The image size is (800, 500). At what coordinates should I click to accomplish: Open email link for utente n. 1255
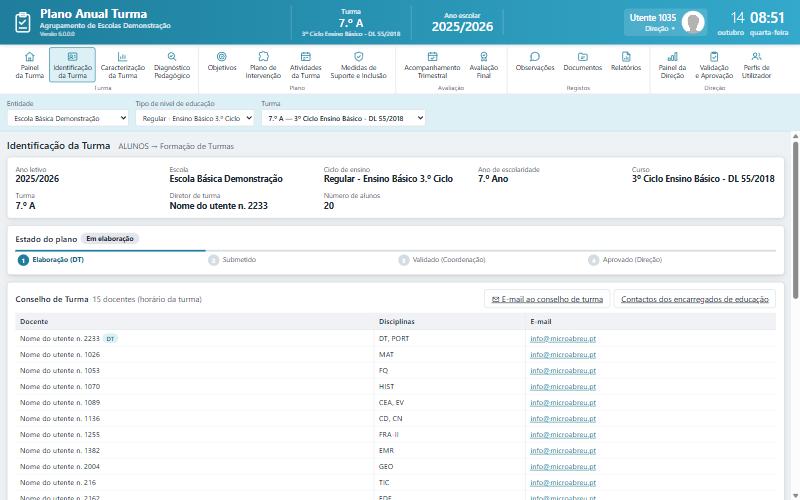click(563, 435)
